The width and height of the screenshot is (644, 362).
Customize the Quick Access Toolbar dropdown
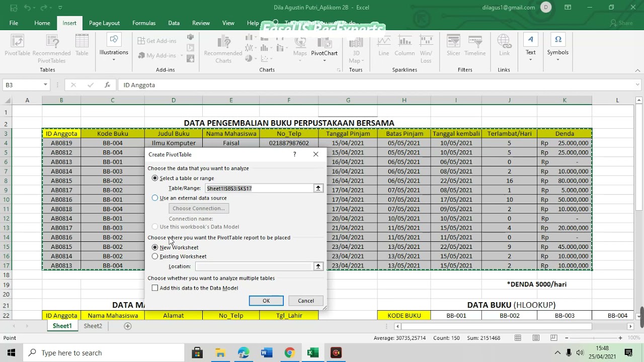[x=60, y=8]
